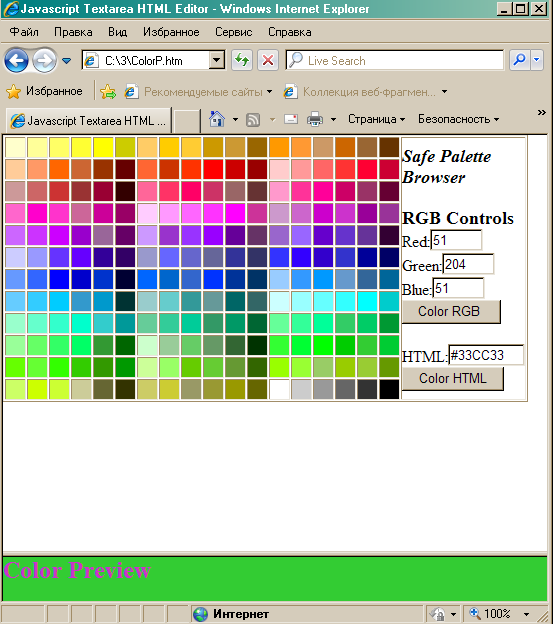Start Live Search with the magnifier button
The width and height of the screenshot is (553, 624).
[x=519, y=60]
